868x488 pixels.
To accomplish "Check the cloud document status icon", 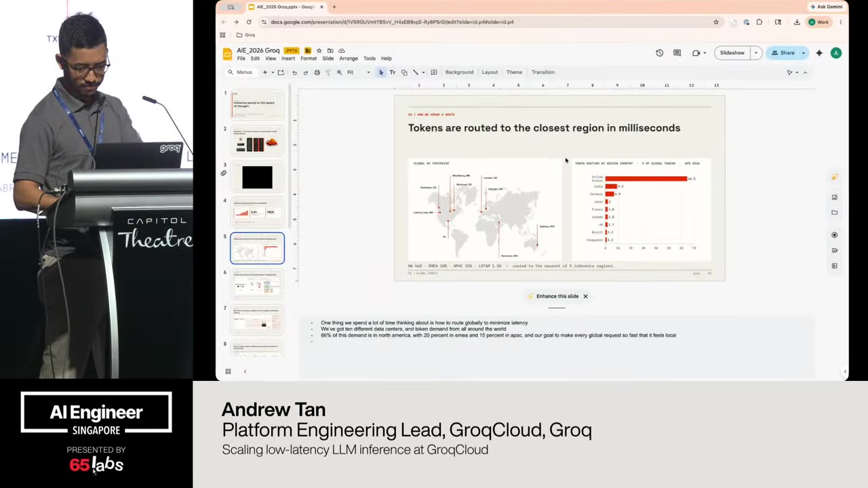I will 341,51.
